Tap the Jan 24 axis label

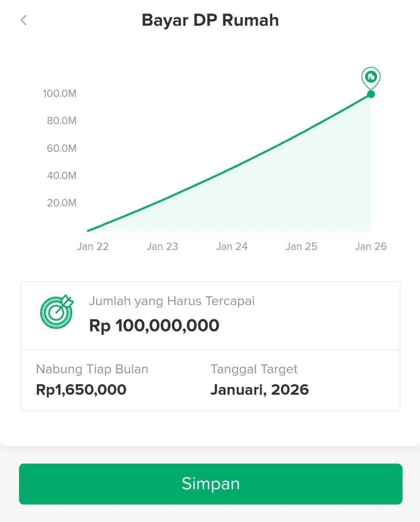point(232,246)
